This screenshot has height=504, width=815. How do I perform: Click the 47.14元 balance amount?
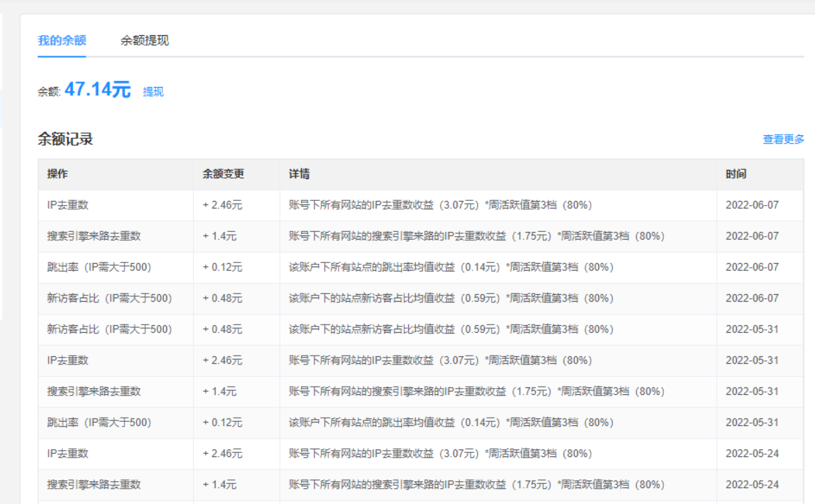(97, 90)
